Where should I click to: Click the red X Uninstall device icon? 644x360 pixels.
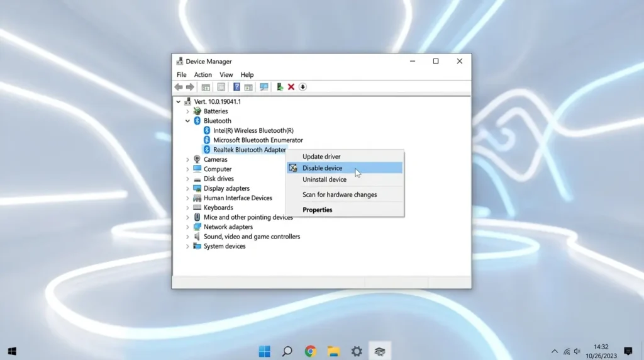pyautogui.click(x=291, y=87)
